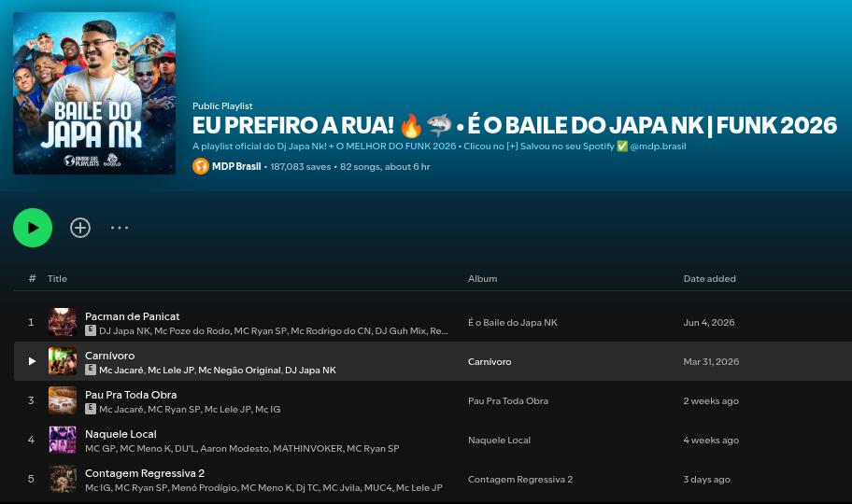Click track number 3 for Pau Pra Toda Obra

[31, 400]
